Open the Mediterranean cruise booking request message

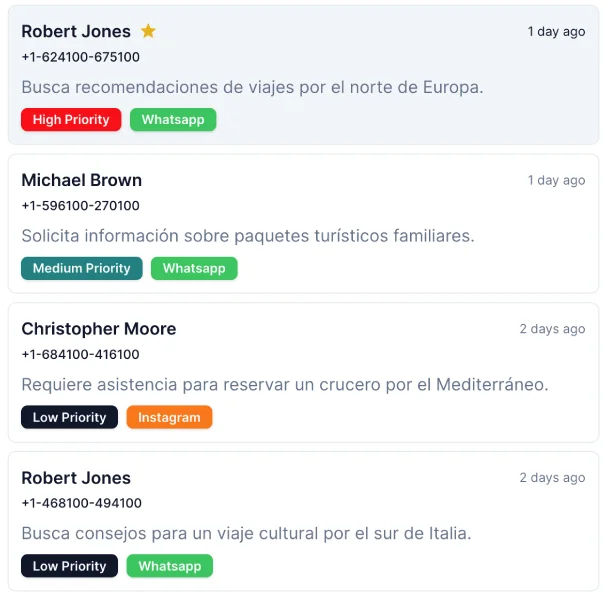(285, 384)
